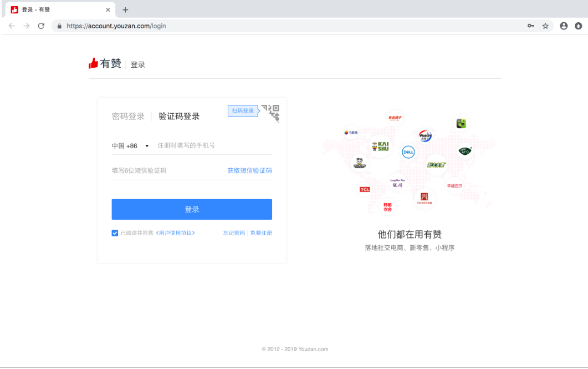
Task: Click the 他们都在用有赞 heading
Action: tap(410, 234)
